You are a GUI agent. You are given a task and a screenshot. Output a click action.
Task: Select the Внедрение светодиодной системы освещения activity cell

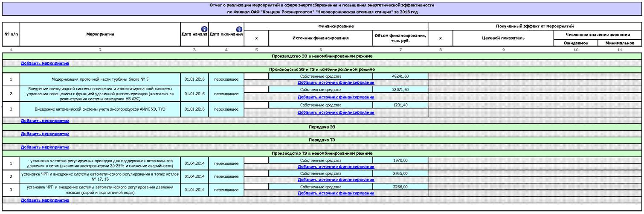[x=100, y=94]
